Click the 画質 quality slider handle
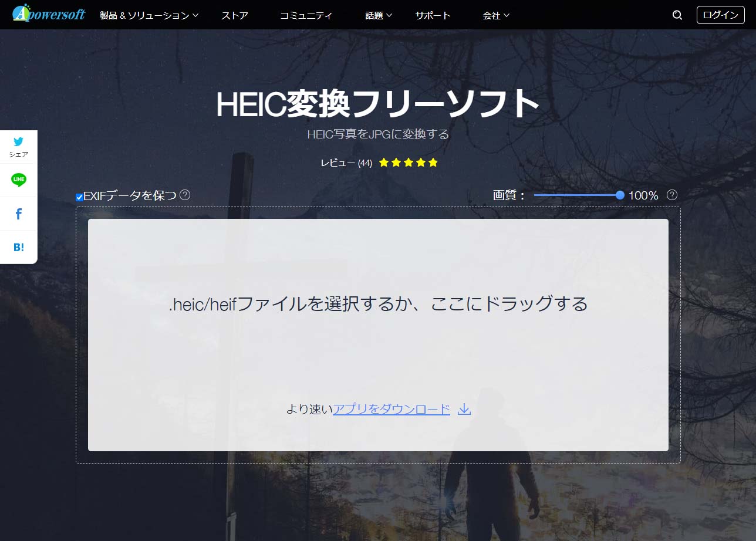This screenshot has width=756, height=541. 620,195
